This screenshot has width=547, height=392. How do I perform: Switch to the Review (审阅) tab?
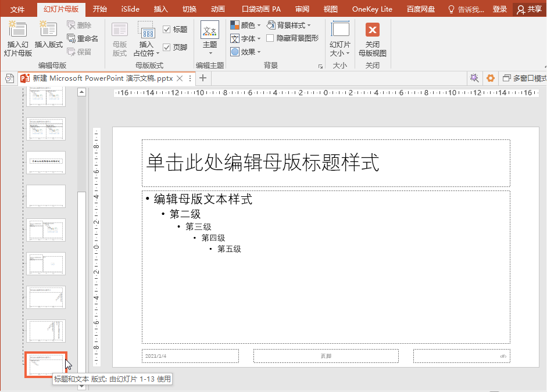point(302,9)
